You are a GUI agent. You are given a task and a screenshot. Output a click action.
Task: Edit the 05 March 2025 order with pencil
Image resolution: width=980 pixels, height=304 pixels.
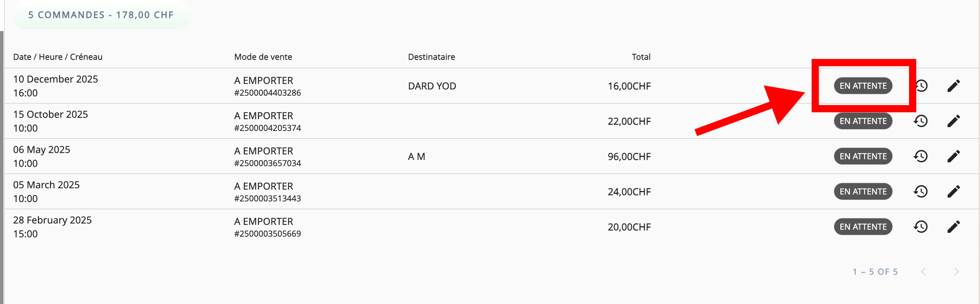coord(953,192)
